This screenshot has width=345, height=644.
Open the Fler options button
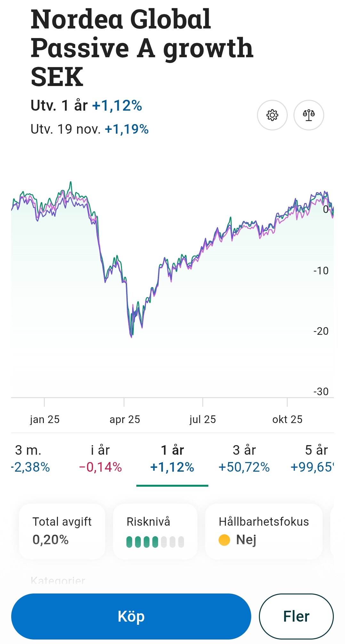pyautogui.click(x=296, y=616)
